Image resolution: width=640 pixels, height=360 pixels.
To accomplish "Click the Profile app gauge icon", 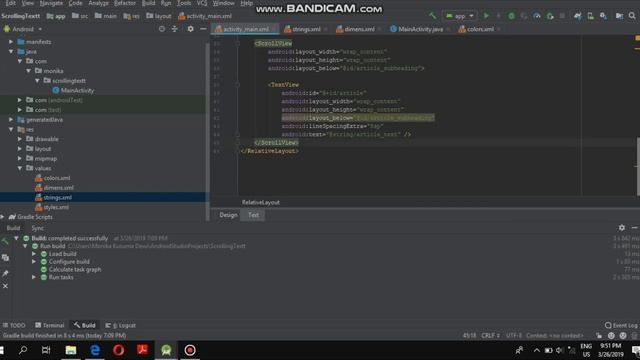I will click(537, 16).
